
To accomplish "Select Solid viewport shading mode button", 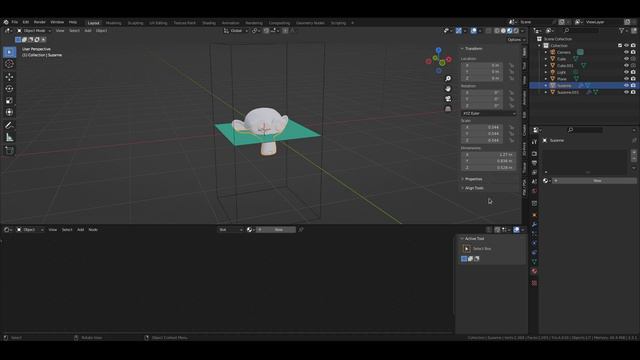I will pos(503,31).
